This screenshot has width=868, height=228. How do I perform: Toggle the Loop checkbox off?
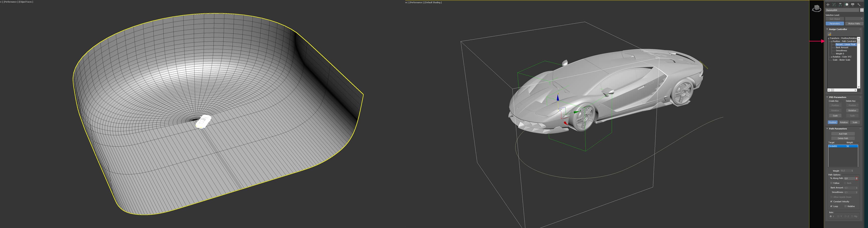pyautogui.click(x=831, y=206)
